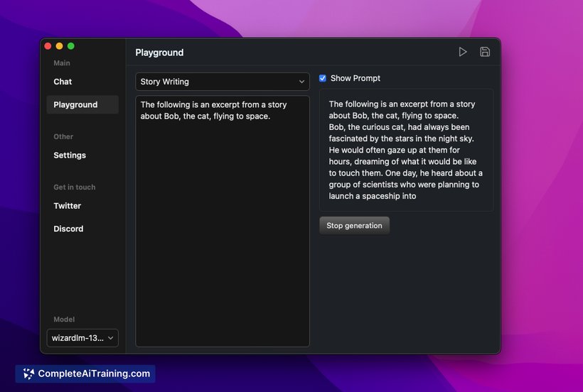Maximize the window with green button
Screen dimensions: 583x392
(x=71, y=46)
